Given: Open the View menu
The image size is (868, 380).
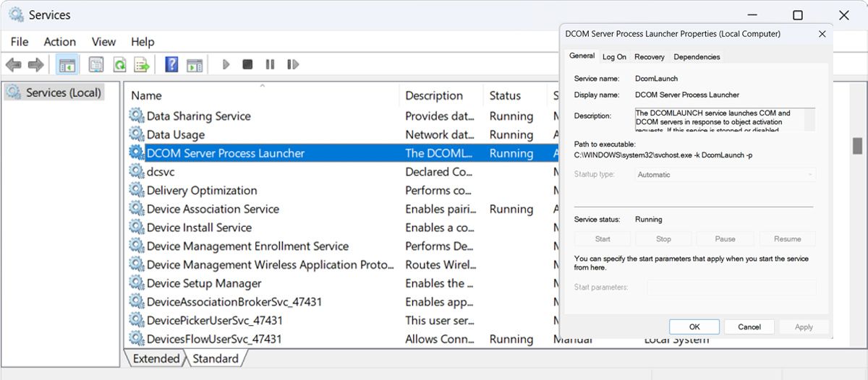Looking at the screenshot, I should point(103,42).
